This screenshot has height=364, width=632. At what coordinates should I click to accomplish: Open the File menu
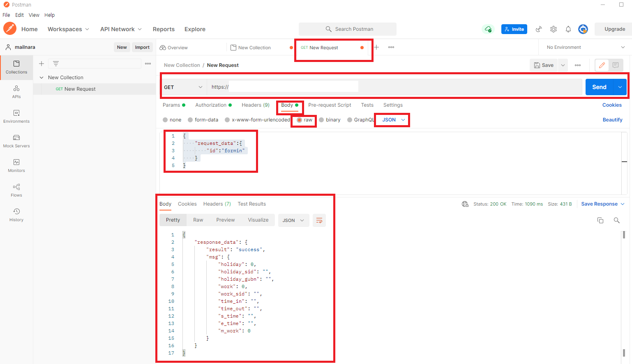click(x=6, y=15)
